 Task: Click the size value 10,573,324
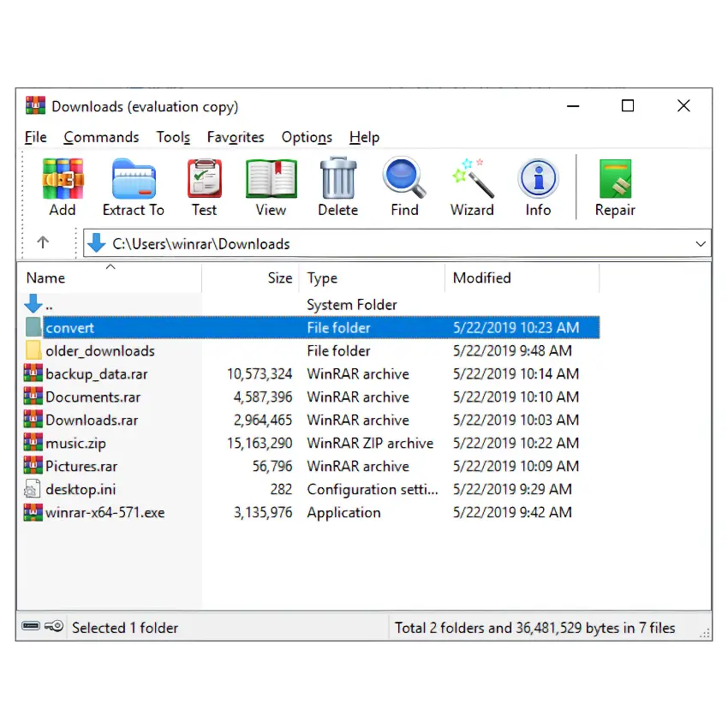click(260, 373)
